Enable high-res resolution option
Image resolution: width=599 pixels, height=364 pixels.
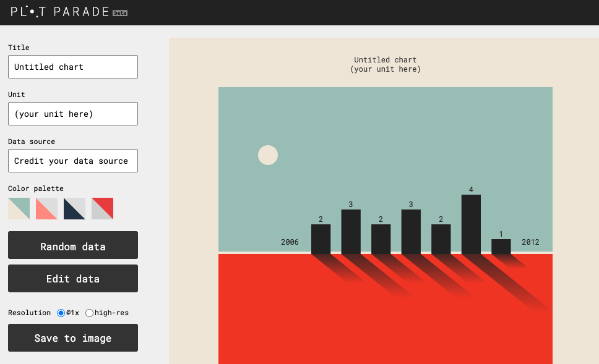[x=90, y=313]
